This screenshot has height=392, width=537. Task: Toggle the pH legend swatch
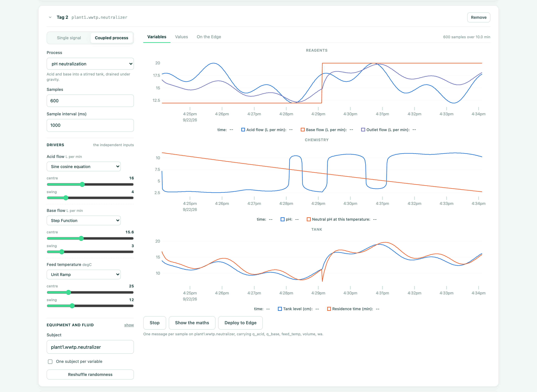[x=282, y=219]
